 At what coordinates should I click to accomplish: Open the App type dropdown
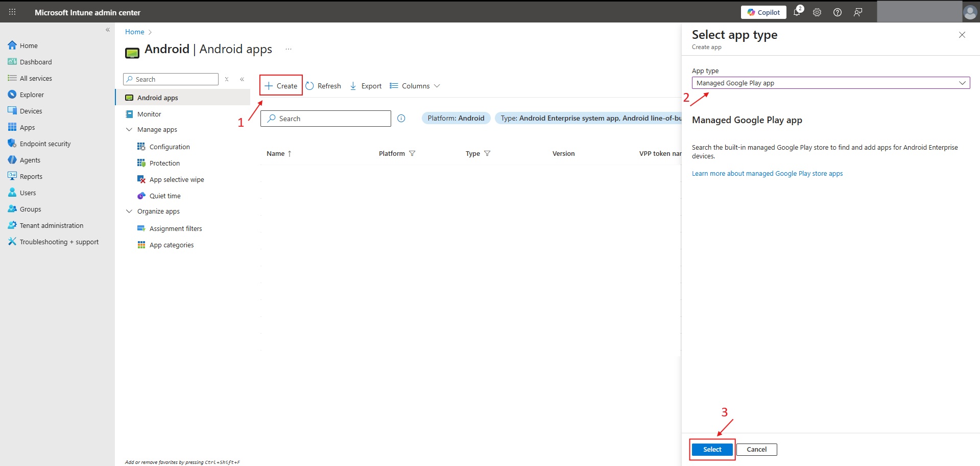pyautogui.click(x=830, y=83)
